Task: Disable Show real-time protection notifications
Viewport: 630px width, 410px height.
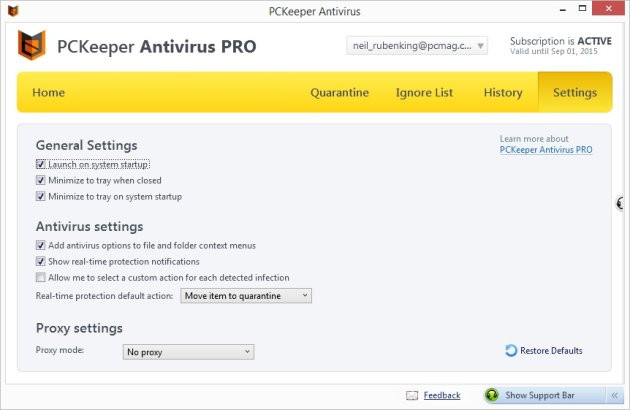Action: pos(41,261)
